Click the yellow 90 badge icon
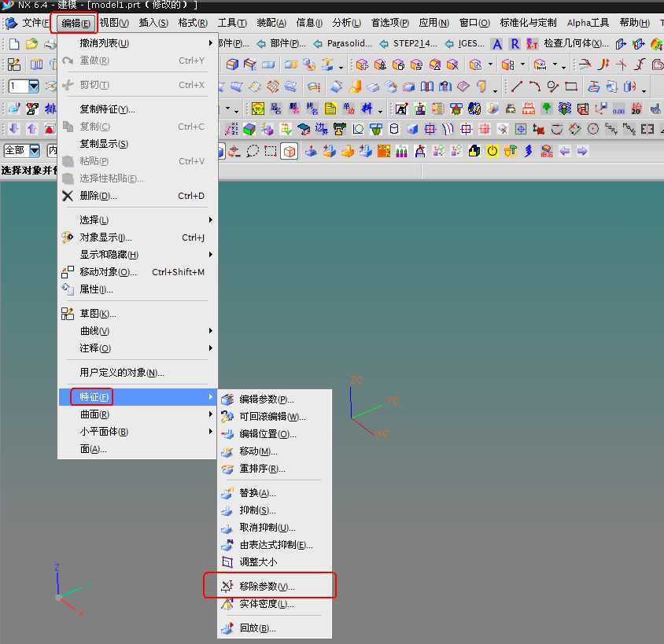 (x=258, y=109)
